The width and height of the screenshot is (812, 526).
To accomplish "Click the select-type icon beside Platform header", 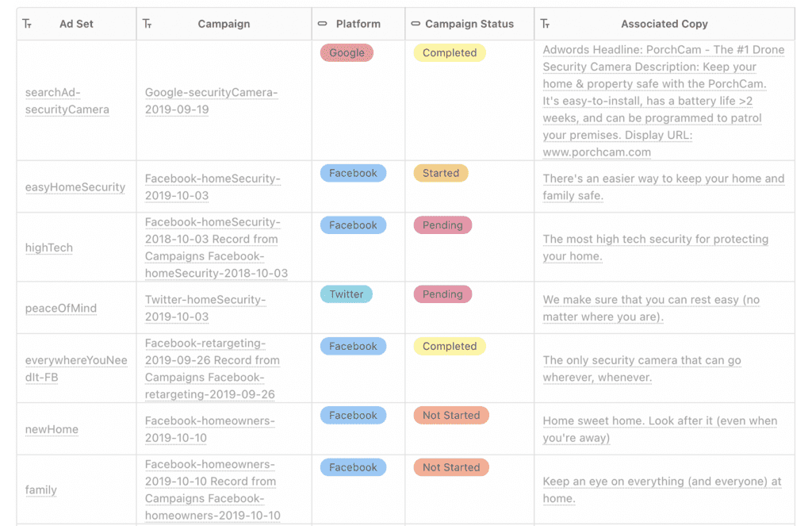I will pos(323,25).
